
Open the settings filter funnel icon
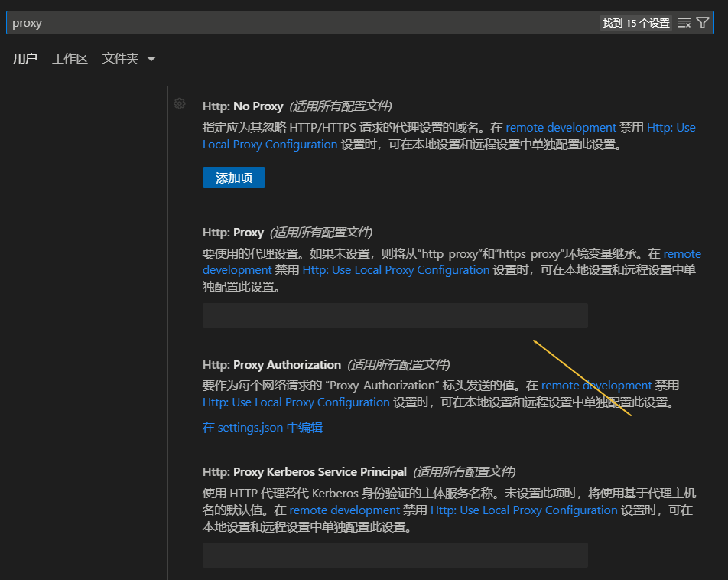coord(703,23)
